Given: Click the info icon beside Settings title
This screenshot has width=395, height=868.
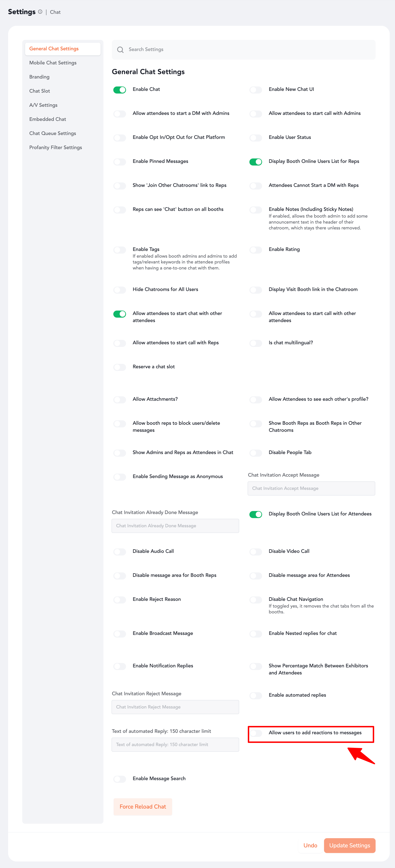Looking at the screenshot, I should click(x=40, y=12).
